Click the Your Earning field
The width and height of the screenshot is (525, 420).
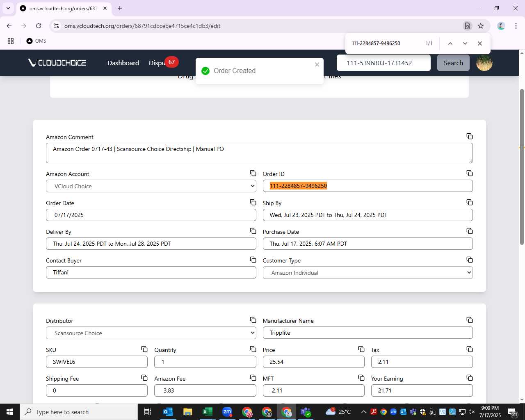(x=422, y=390)
